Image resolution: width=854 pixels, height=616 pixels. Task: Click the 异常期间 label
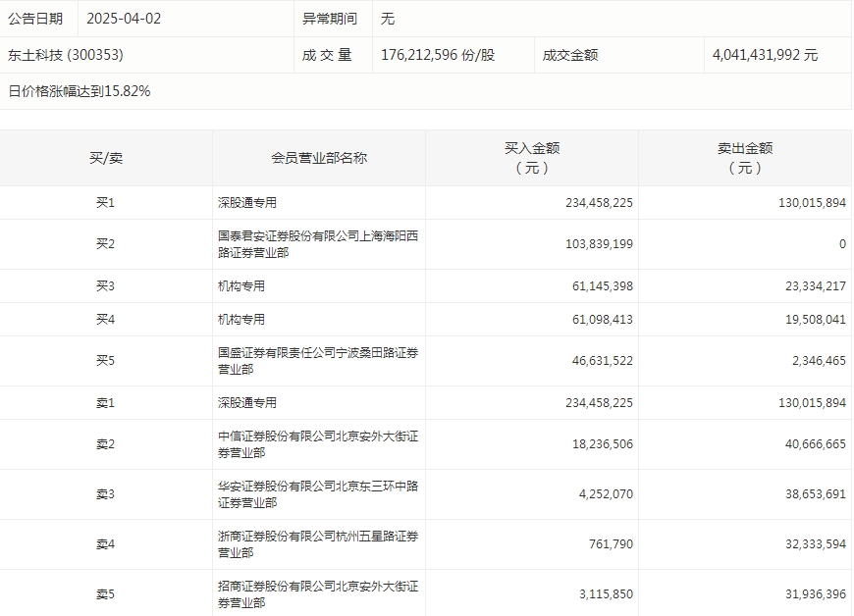tap(330, 19)
